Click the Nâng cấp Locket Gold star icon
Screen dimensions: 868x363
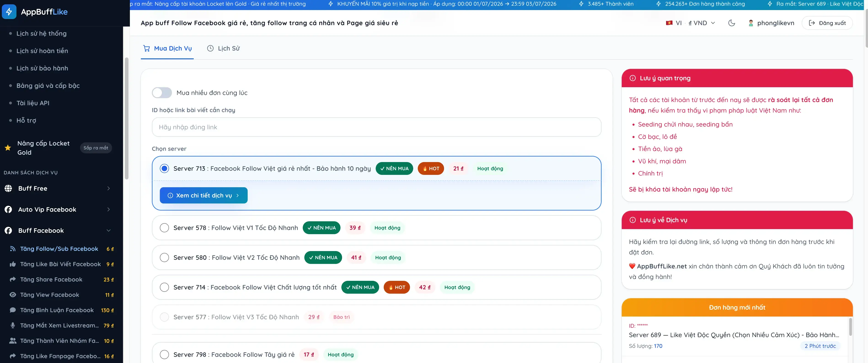coord(8,148)
